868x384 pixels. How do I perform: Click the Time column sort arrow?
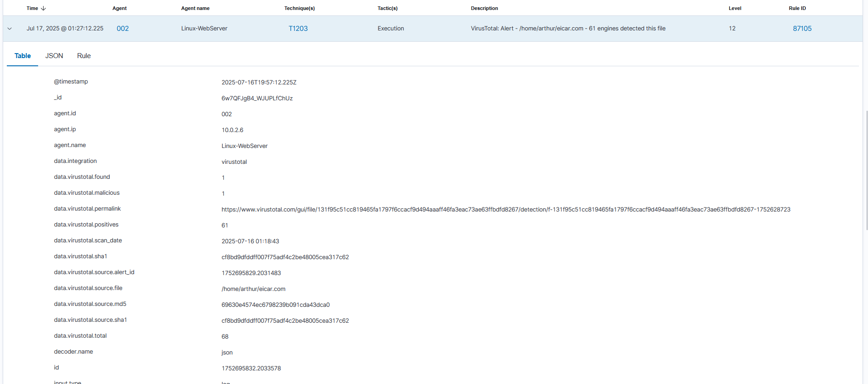[44, 8]
